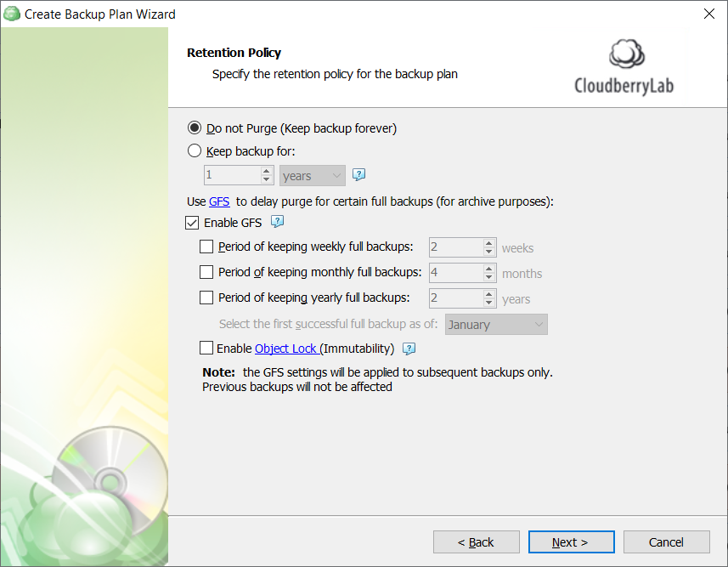
Task: Expand the January month dropdown
Action: 496,325
